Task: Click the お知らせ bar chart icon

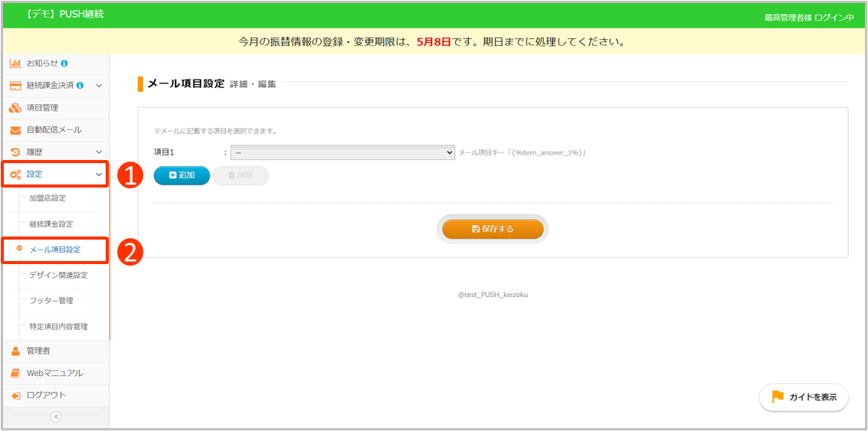Action: tap(15, 63)
